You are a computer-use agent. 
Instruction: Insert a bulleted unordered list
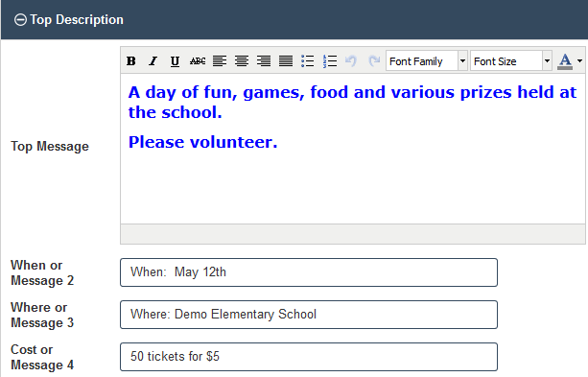point(308,60)
